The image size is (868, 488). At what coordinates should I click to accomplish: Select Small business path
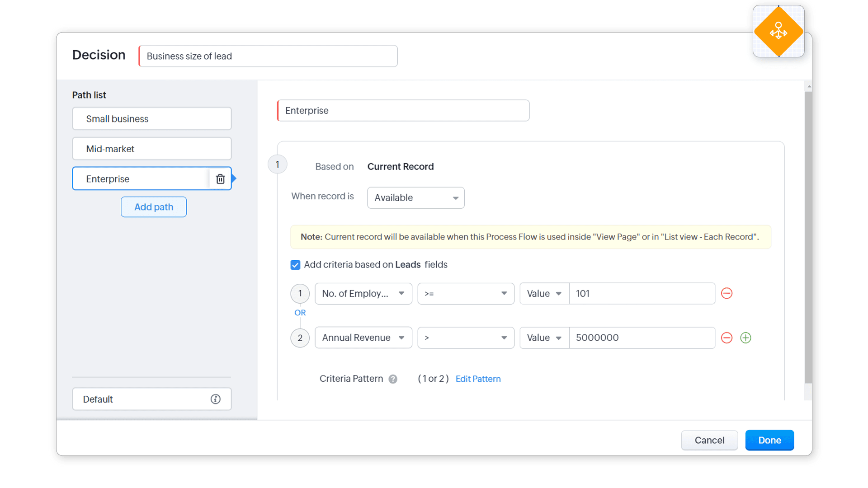151,119
